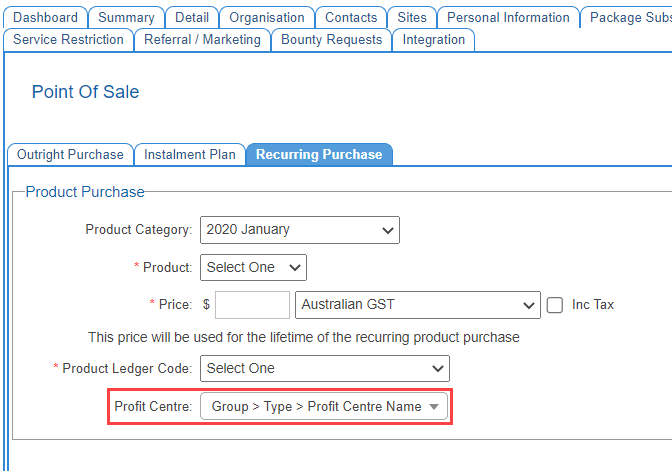
Task: Open the Profit Centre selector
Action: (324, 407)
